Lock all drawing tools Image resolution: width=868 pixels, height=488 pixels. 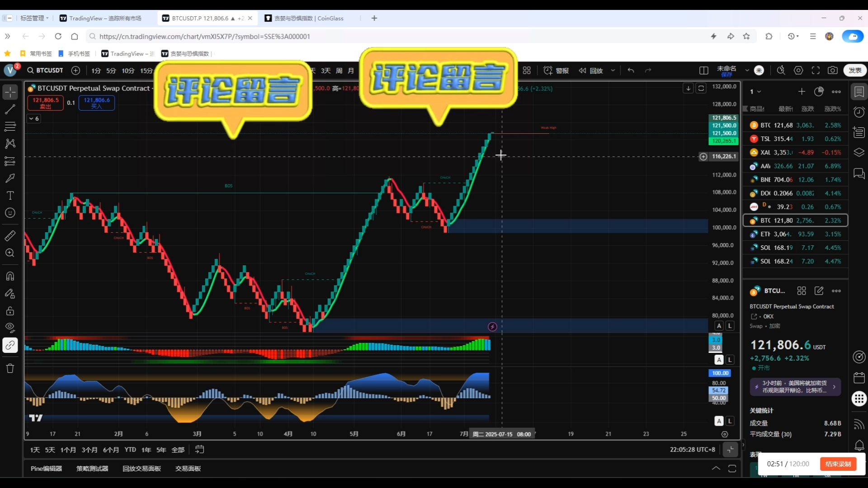point(10,311)
